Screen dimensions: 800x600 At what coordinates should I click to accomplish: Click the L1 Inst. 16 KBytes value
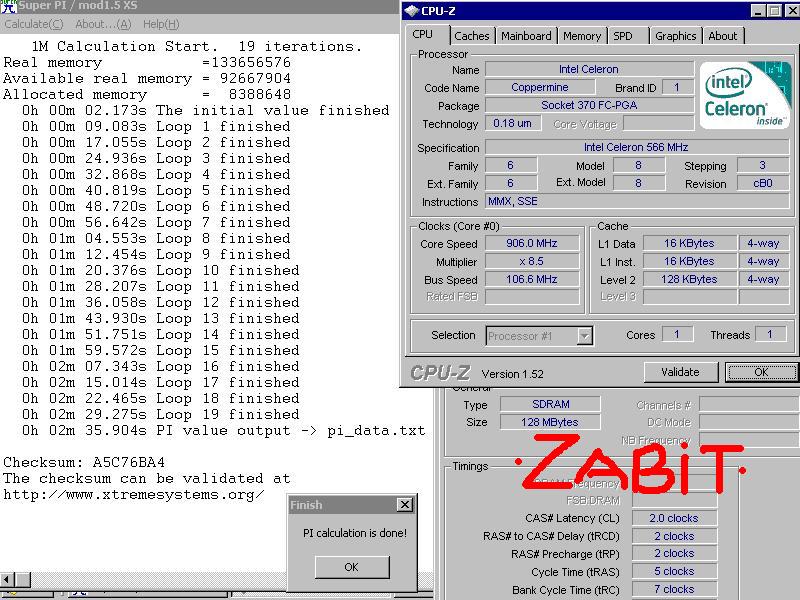click(x=689, y=261)
